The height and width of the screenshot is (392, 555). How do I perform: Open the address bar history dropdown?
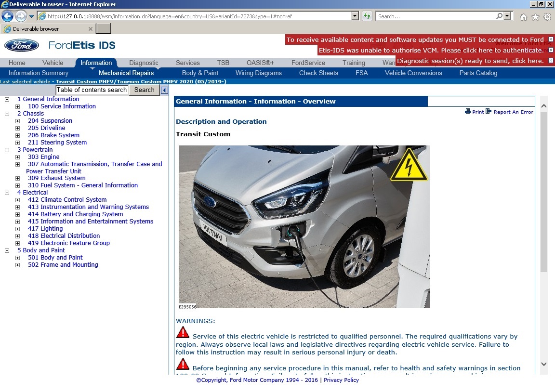[x=356, y=16]
